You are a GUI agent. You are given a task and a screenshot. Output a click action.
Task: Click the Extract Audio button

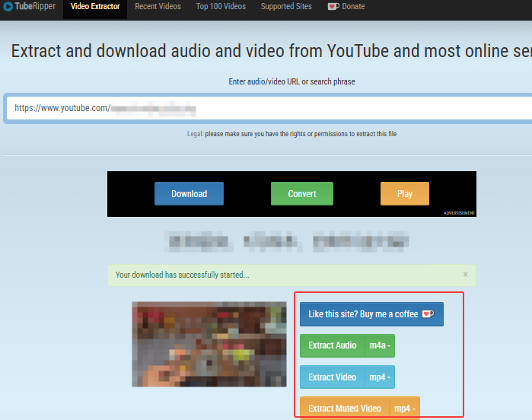[332, 345]
